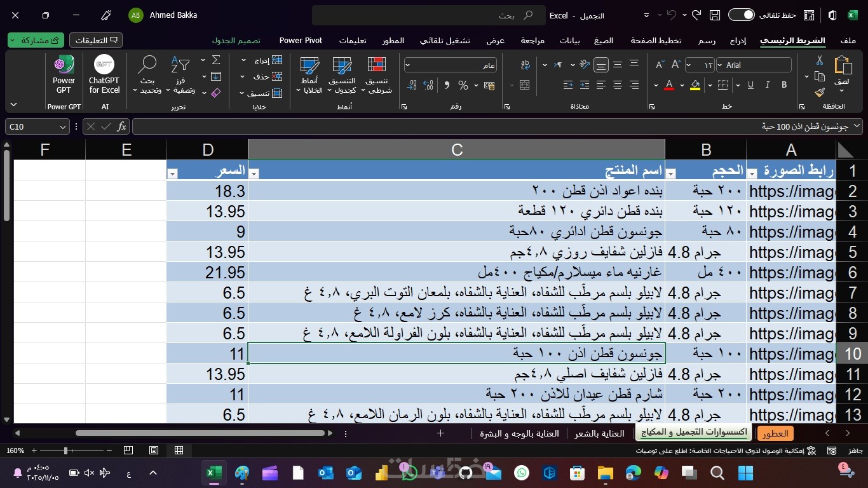The width and height of the screenshot is (868, 488).
Task: Toggle the AutoSave switch
Action: point(741,15)
